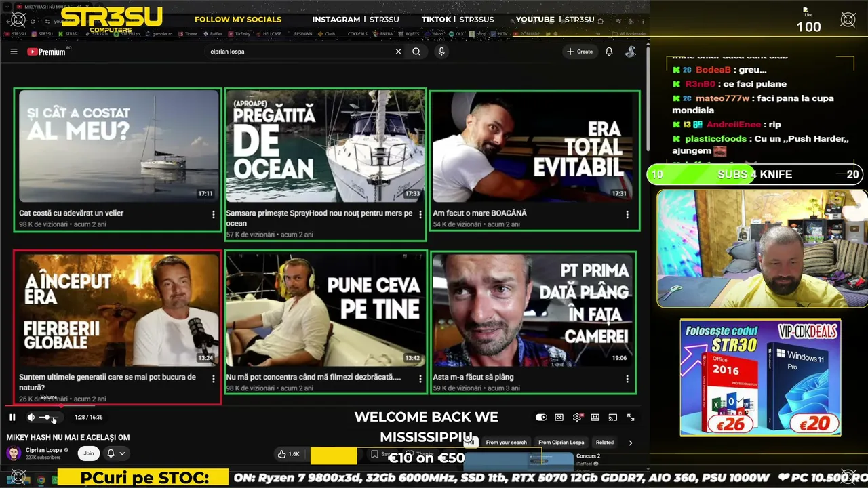This screenshot has width=868, height=488.
Task: Click the 'SUBS 4 KNIFE' goal bar
Action: pos(755,174)
